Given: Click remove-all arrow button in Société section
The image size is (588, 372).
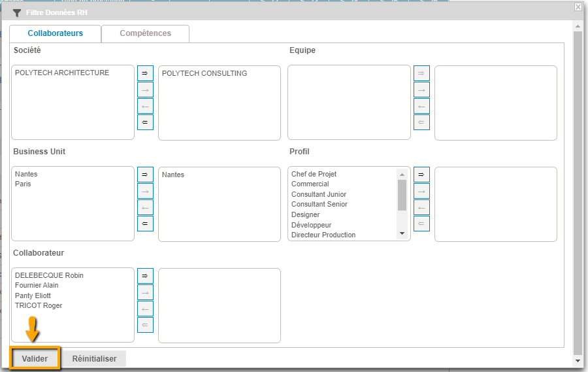Looking at the screenshot, I should 145,122.
